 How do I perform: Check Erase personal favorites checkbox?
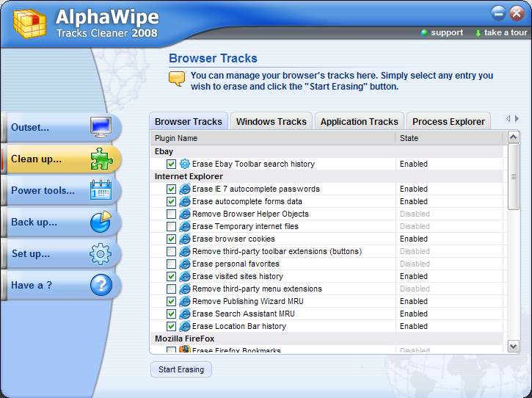(171, 264)
